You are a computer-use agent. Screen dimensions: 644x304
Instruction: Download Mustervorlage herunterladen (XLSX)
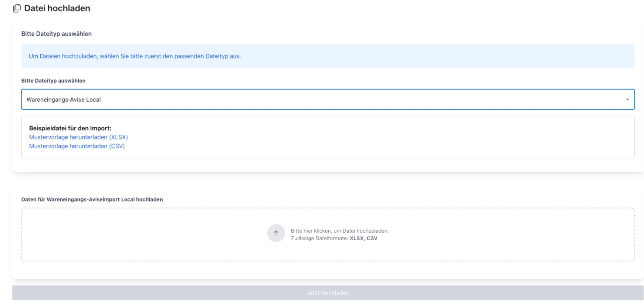point(78,137)
